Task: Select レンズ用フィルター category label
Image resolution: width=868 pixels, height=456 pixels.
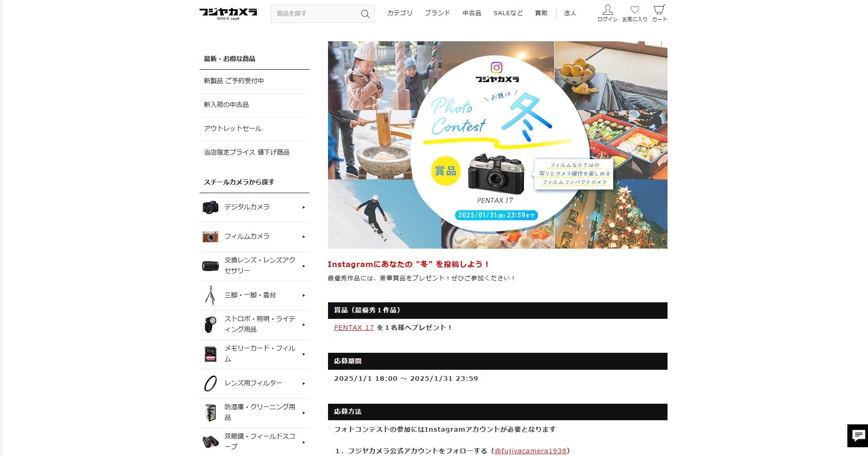Action: point(253,384)
